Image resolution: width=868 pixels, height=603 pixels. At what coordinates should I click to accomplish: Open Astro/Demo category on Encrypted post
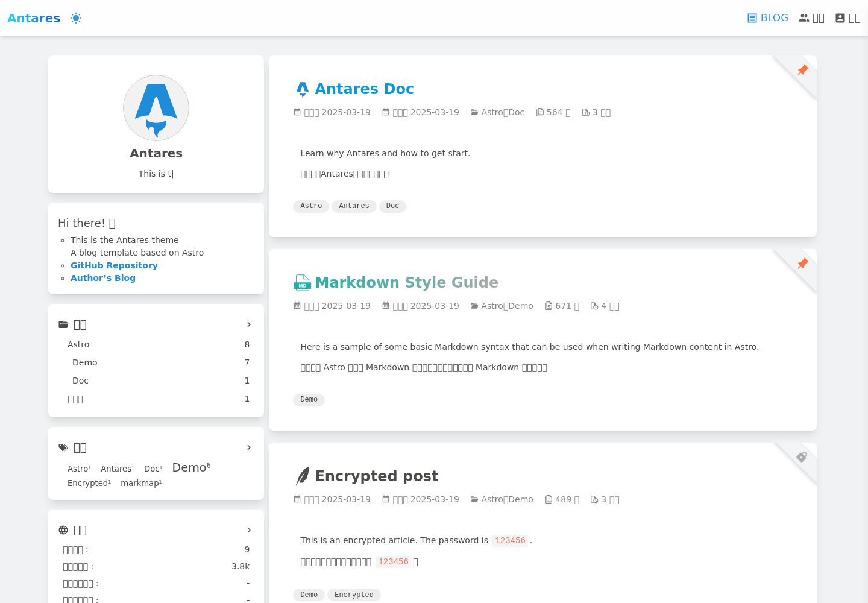[507, 499]
